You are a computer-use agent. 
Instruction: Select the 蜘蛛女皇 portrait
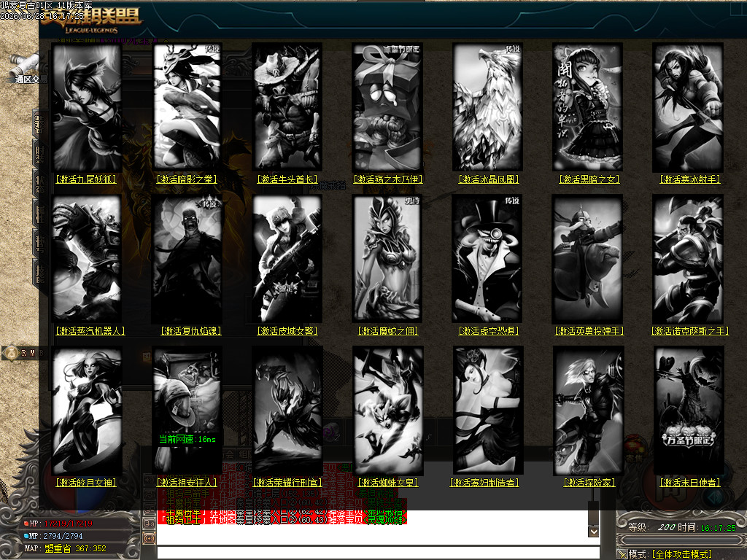point(388,411)
